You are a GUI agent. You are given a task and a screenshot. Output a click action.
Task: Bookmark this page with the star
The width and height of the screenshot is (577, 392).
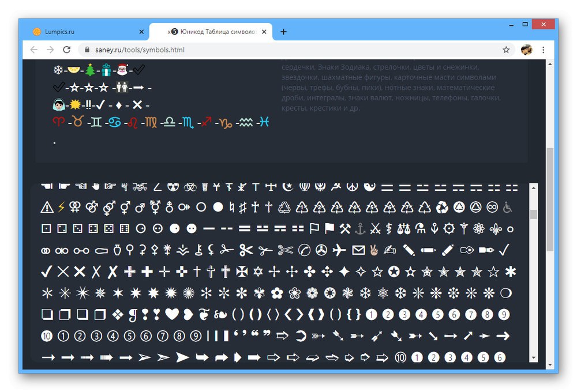tap(506, 50)
